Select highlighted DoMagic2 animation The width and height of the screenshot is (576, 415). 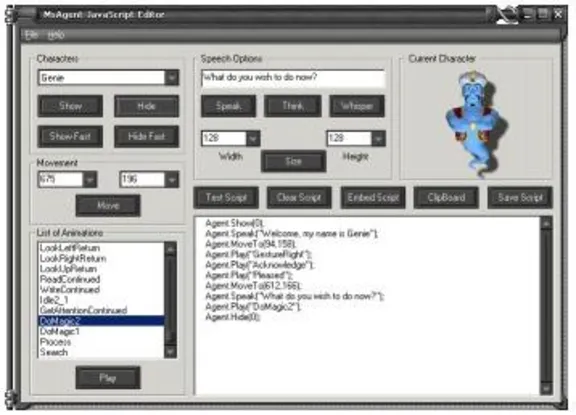101,321
